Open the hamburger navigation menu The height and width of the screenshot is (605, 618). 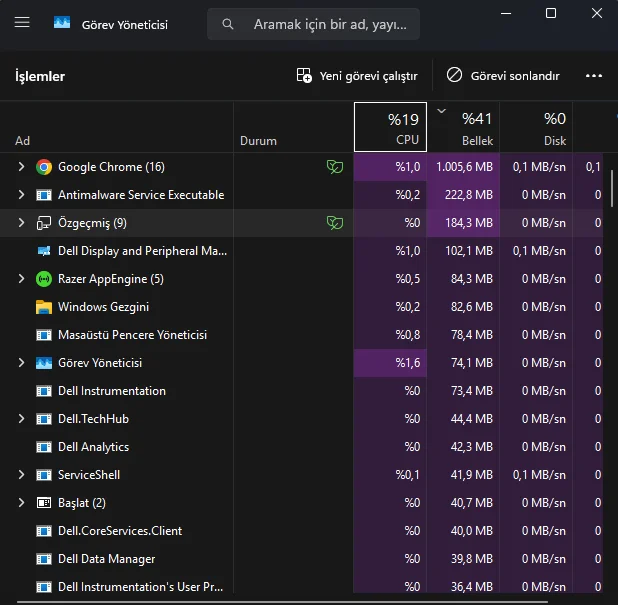(22, 23)
